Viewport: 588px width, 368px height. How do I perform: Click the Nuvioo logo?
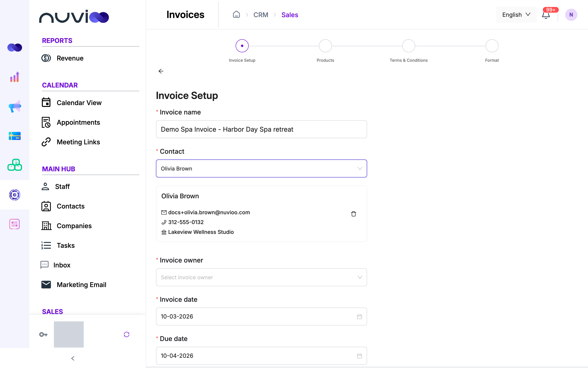click(x=74, y=17)
